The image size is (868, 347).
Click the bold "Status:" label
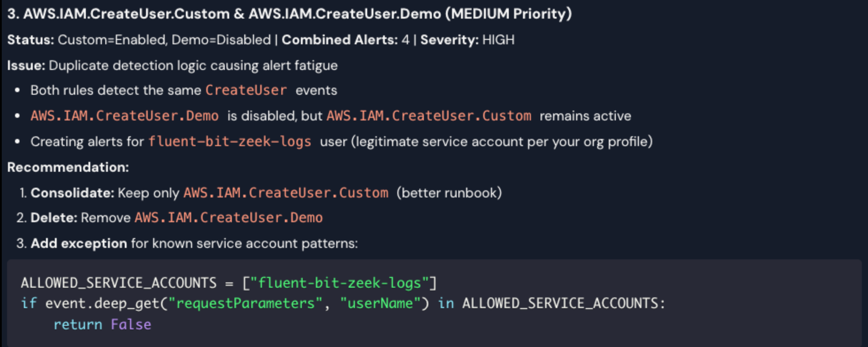tap(31, 40)
